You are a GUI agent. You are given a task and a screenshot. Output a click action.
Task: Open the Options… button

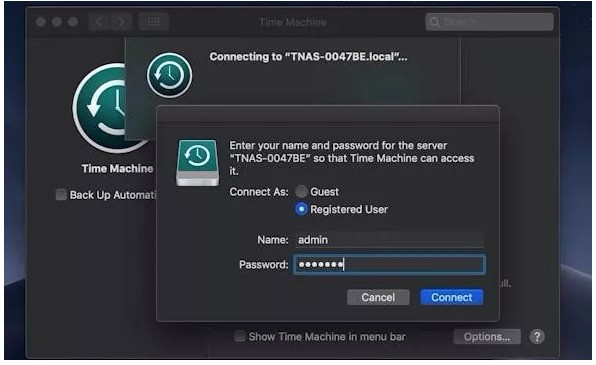(487, 336)
